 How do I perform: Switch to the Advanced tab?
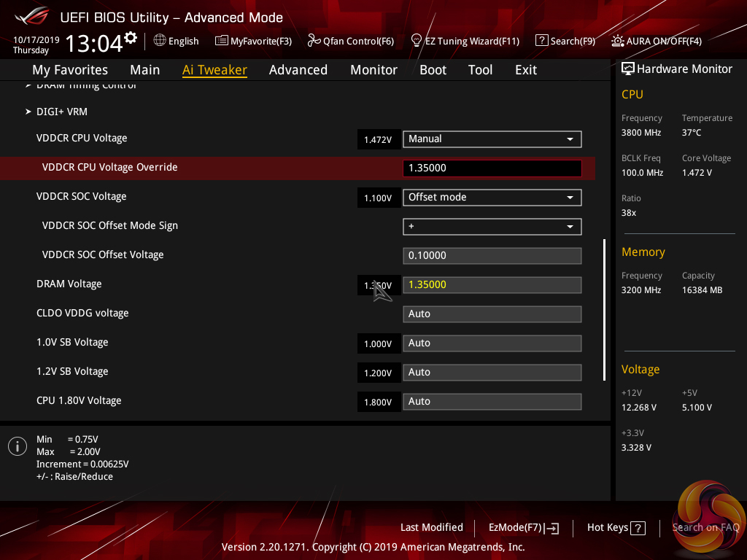pos(298,70)
